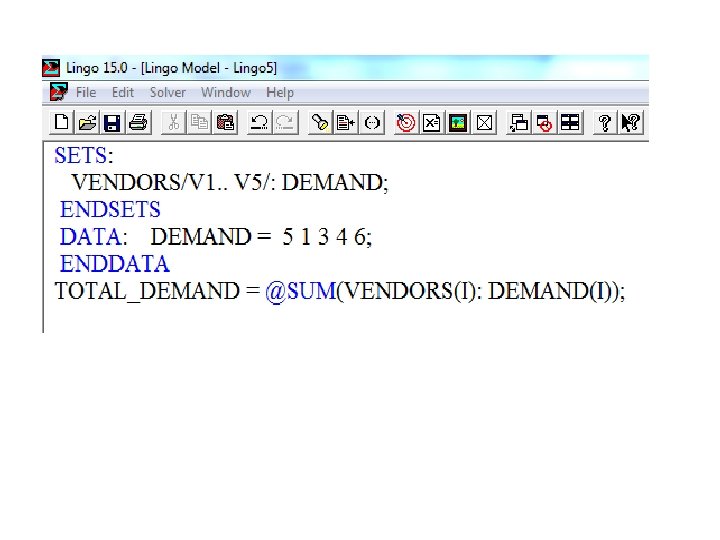The height and width of the screenshot is (540, 720).
Task: Create a new model with New icon
Action: tap(62, 123)
